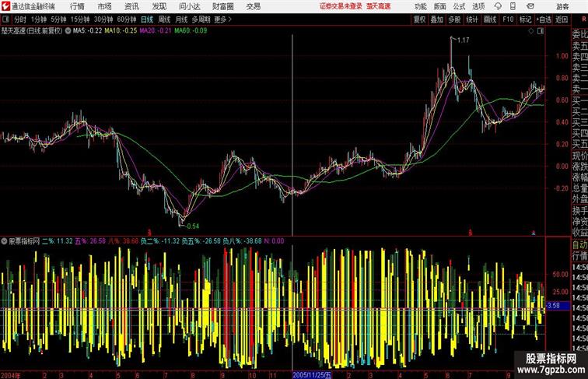
Task: Click the 返回 back button
Action: click(562, 19)
